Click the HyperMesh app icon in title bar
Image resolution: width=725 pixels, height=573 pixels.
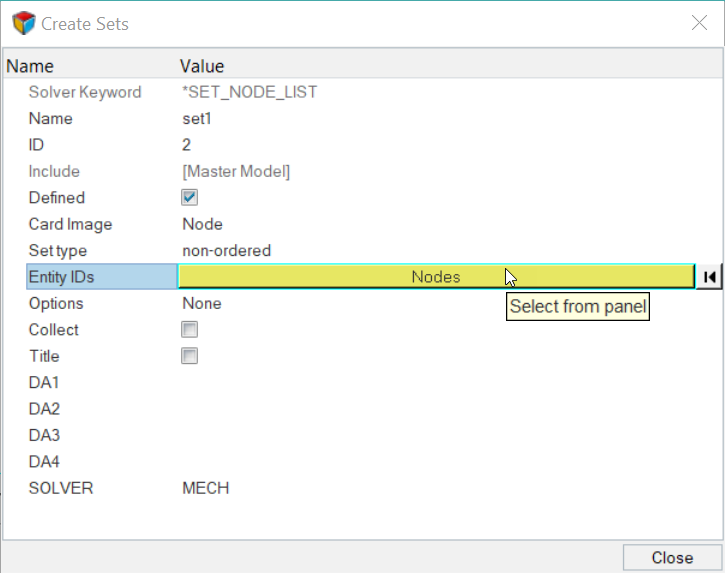[21, 23]
